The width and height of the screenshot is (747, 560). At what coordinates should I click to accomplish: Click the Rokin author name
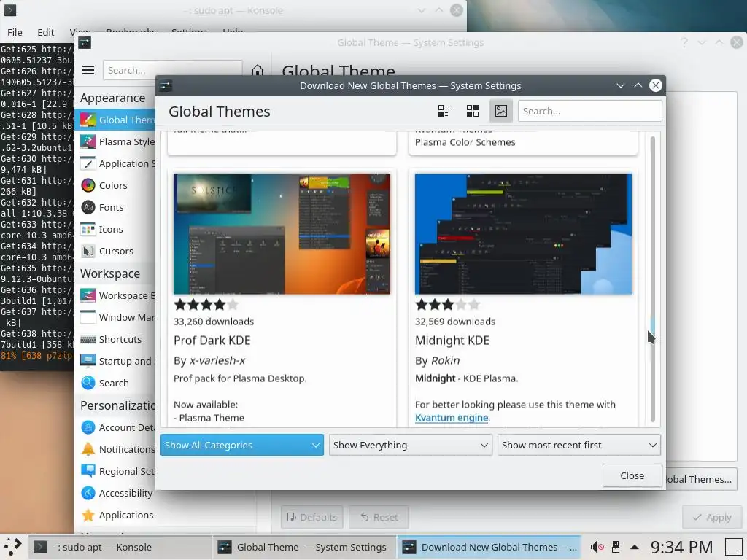(446, 360)
